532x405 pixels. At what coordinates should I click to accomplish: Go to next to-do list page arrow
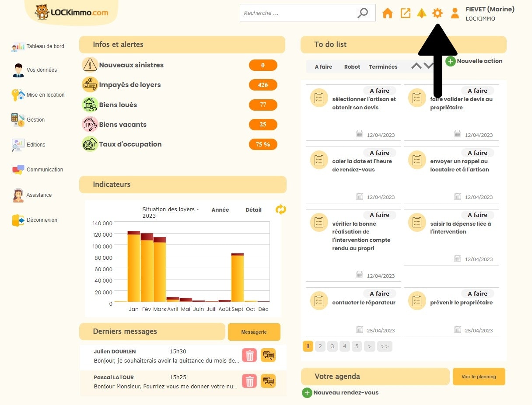point(369,346)
